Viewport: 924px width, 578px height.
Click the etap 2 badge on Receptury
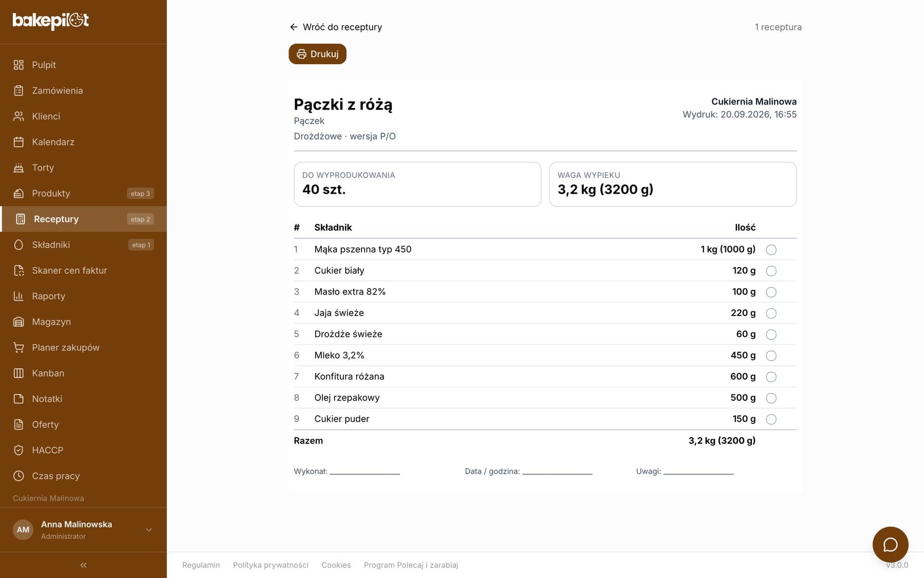tap(140, 219)
